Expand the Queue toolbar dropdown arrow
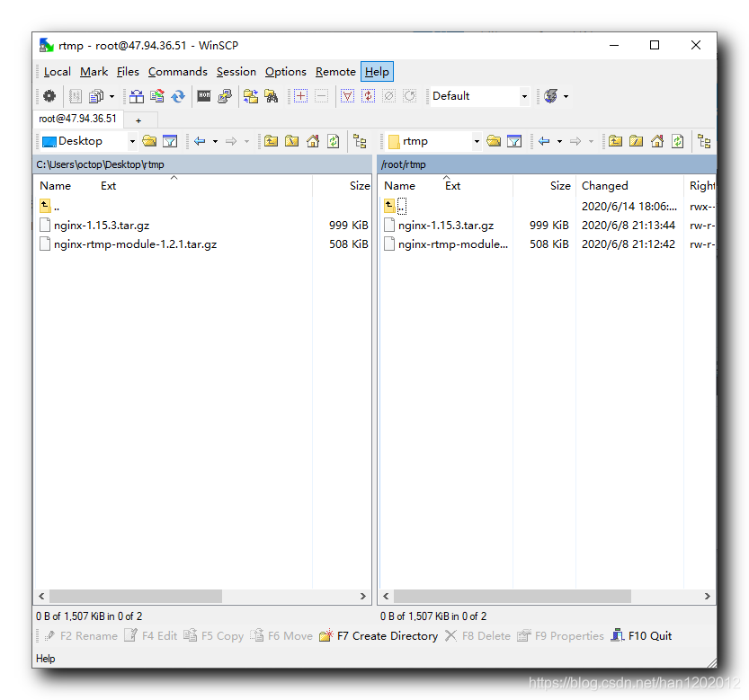749x700 pixels. click(111, 96)
